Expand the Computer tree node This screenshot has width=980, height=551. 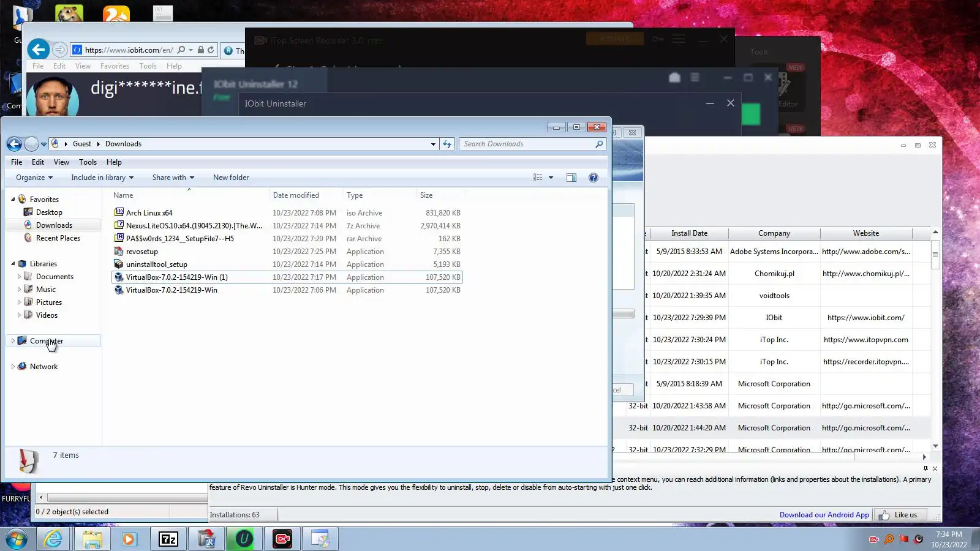tap(13, 340)
